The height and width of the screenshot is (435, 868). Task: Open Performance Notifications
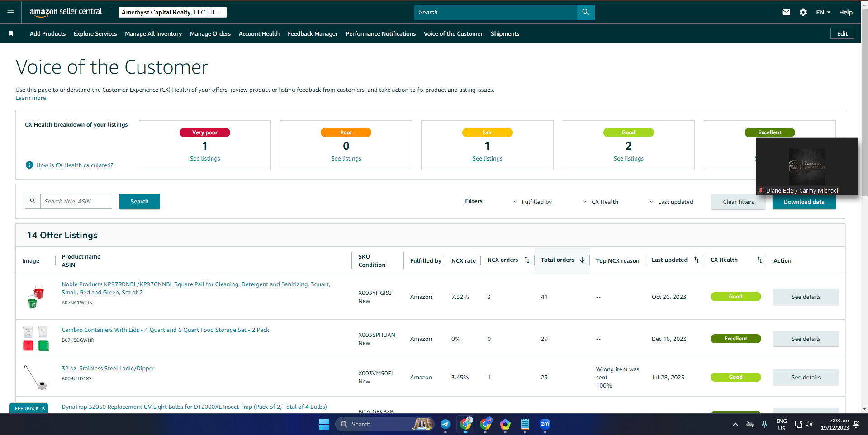[x=380, y=33]
